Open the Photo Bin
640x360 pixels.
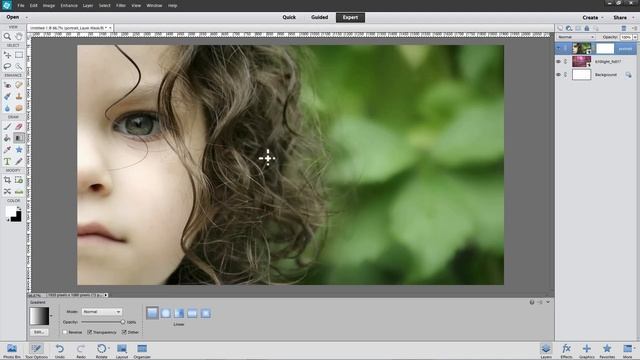pyautogui.click(x=12, y=351)
